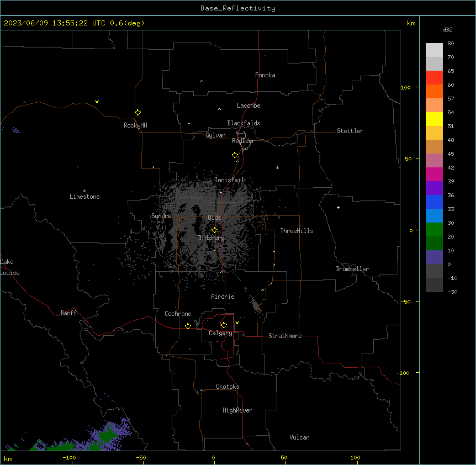Click the Sundre city label
Screen dimensions: 476x465
(x=161, y=216)
